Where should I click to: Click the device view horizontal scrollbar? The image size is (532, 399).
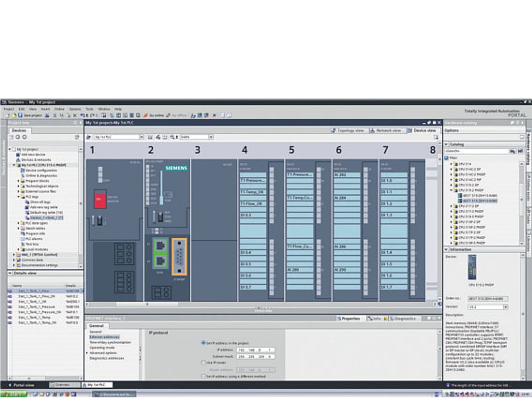click(x=147, y=304)
